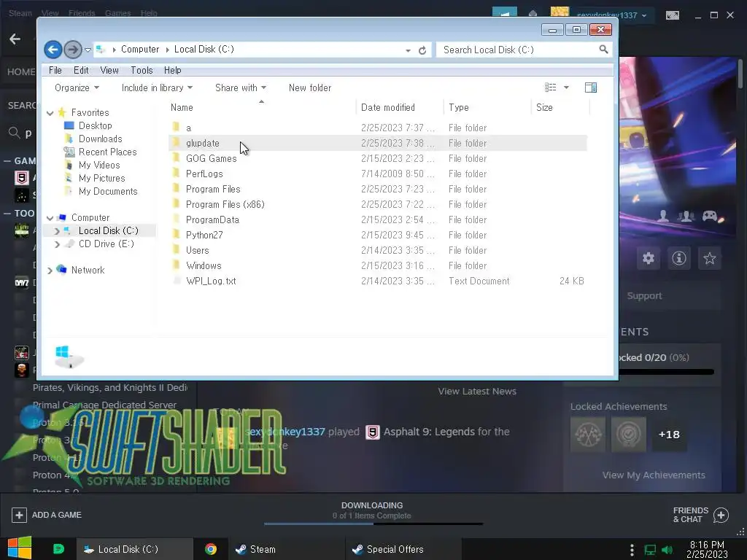Open Chrome from the taskbar
Image resolution: width=747 pixels, height=560 pixels.
(x=211, y=549)
